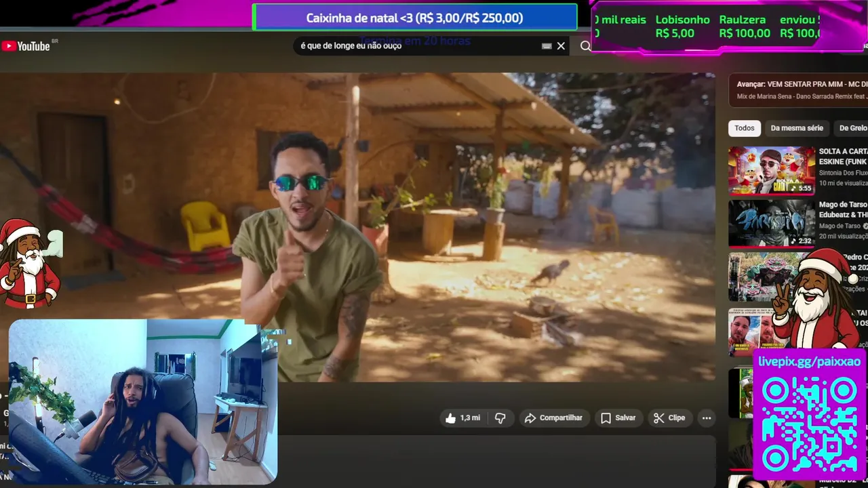Open the YouTube home logo
This screenshot has height=488, width=868.
[26, 46]
